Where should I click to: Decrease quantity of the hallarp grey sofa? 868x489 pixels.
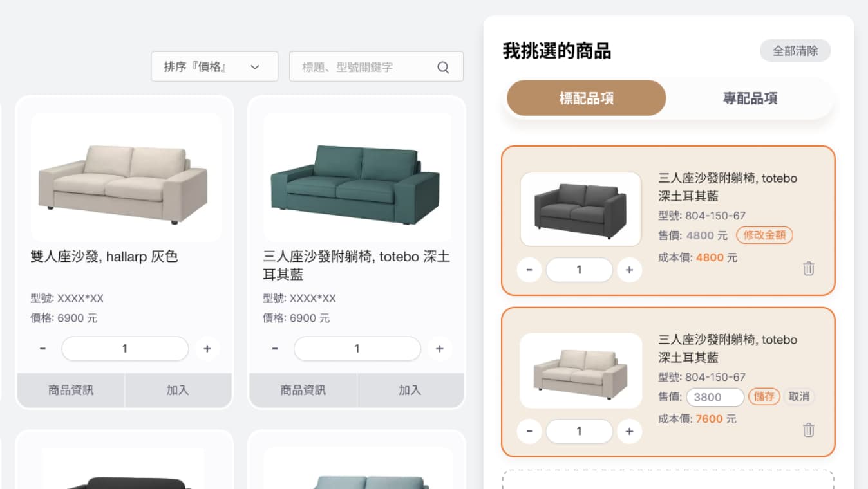click(42, 349)
